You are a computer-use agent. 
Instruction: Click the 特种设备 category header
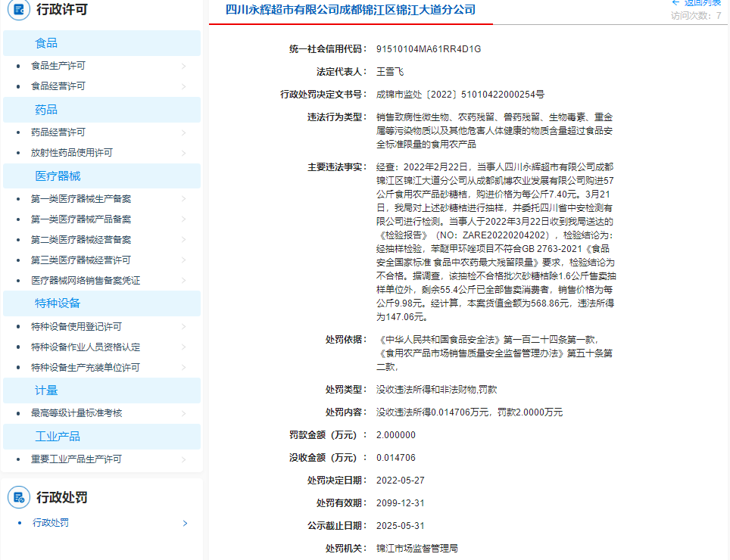[58, 303]
